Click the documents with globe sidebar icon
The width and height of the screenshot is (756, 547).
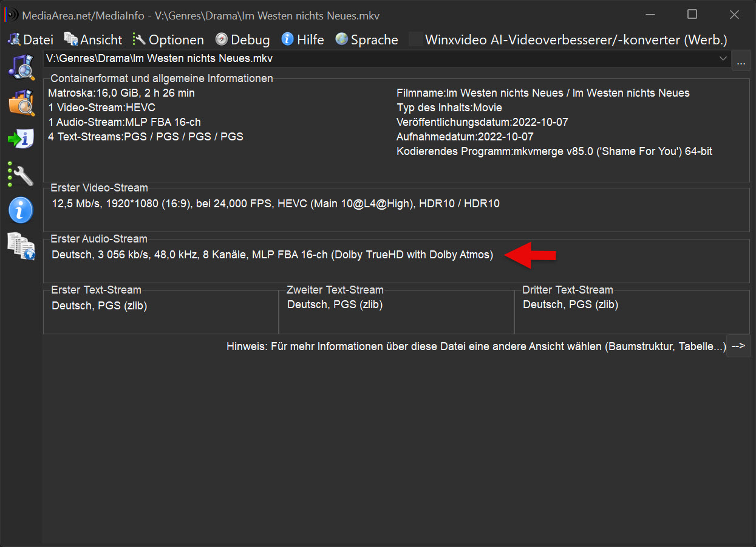click(21, 246)
